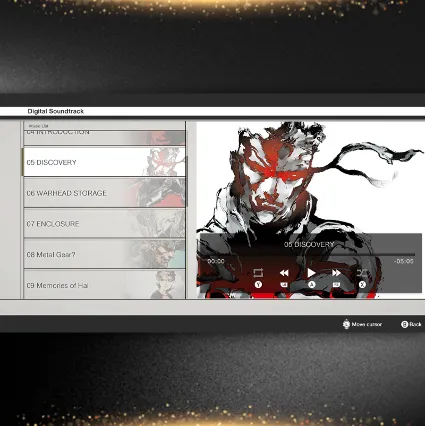Screen dimensions: 425x426
Task: Toggle shuffle mode icon
Action: (x=362, y=273)
